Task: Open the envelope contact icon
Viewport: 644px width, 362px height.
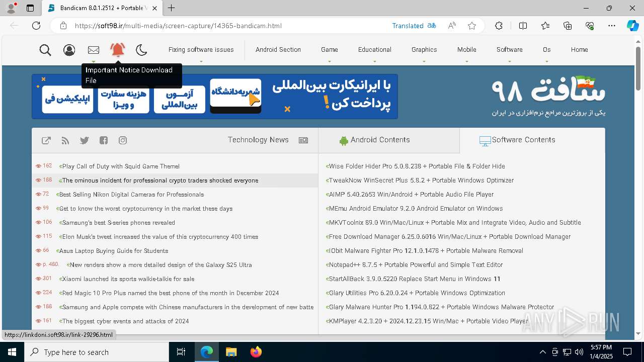Action: (x=94, y=50)
